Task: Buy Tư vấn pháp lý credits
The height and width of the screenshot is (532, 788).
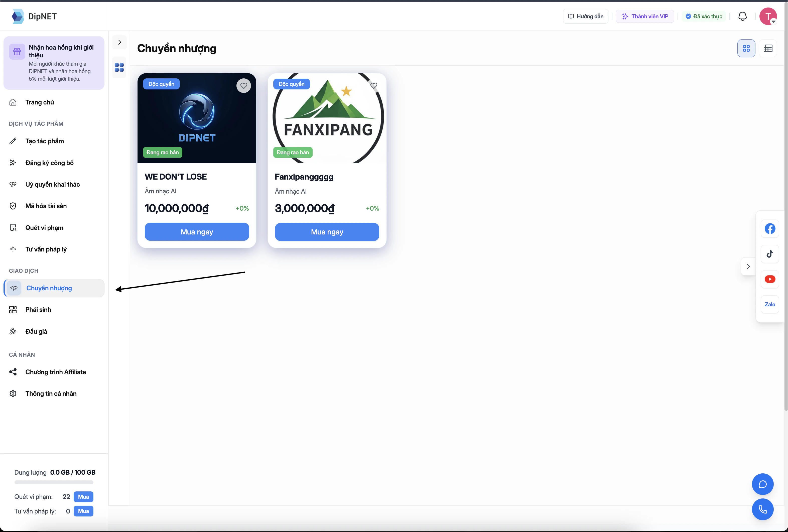Action: click(83, 511)
